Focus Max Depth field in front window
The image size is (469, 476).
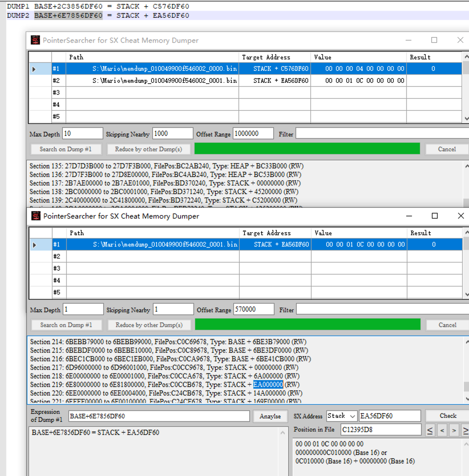83,309
